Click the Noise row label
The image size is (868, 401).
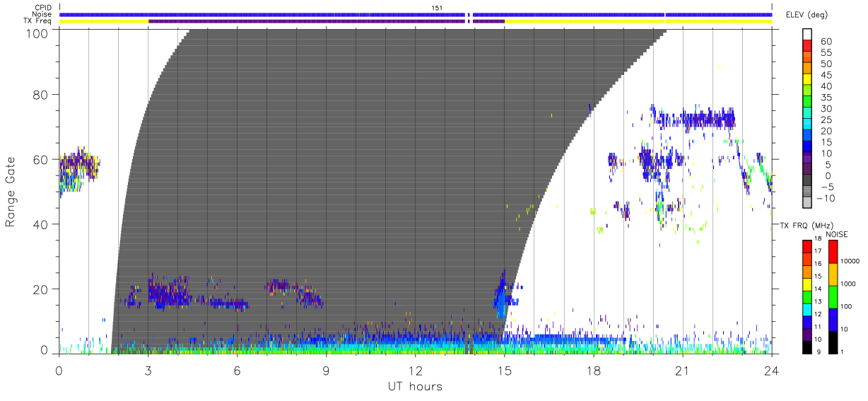coord(42,14)
